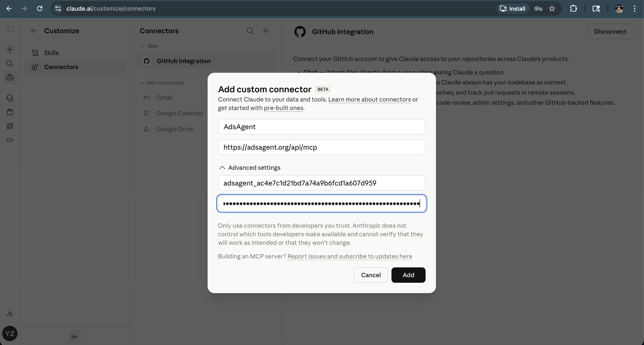Click the masked OAuth secret field

322,203
